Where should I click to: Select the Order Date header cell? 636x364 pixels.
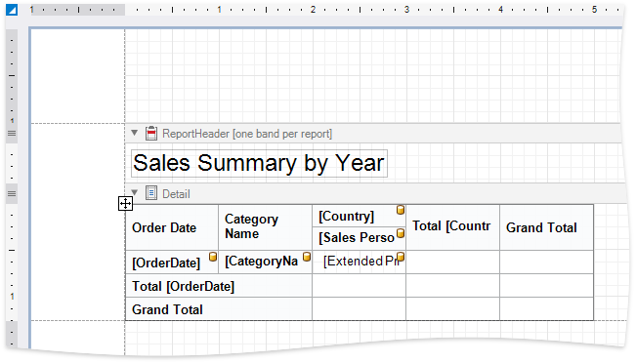click(172, 227)
